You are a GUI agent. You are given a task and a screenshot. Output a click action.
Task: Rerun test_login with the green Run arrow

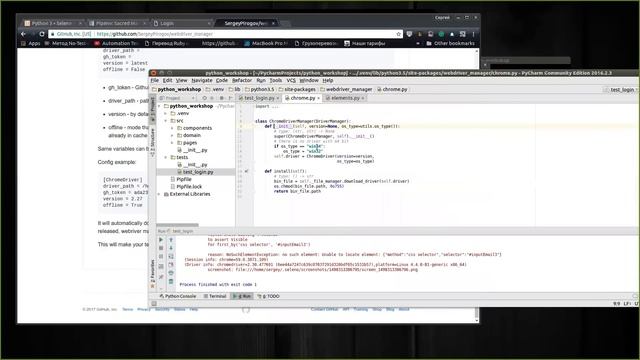click(x=161, y=240)
